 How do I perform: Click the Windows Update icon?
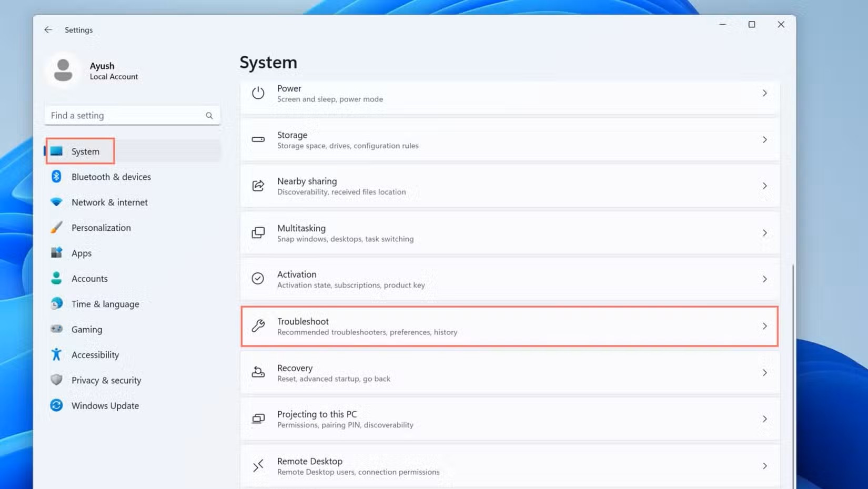click(57, 405)
